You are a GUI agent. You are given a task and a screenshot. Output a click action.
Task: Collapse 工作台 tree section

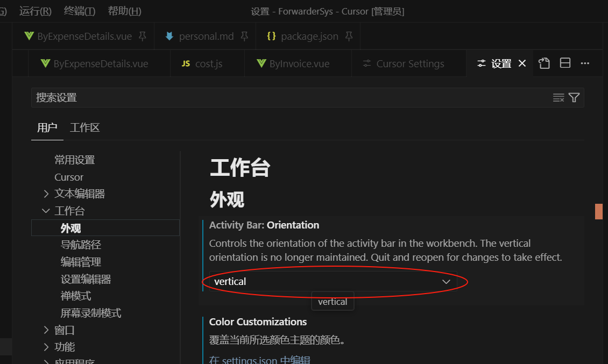(46, 211)
